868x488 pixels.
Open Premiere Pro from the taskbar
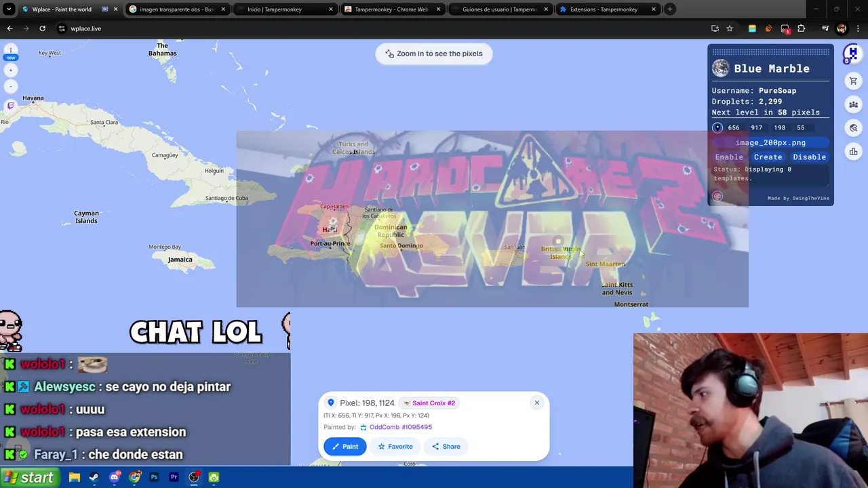(x=174, y=477)
